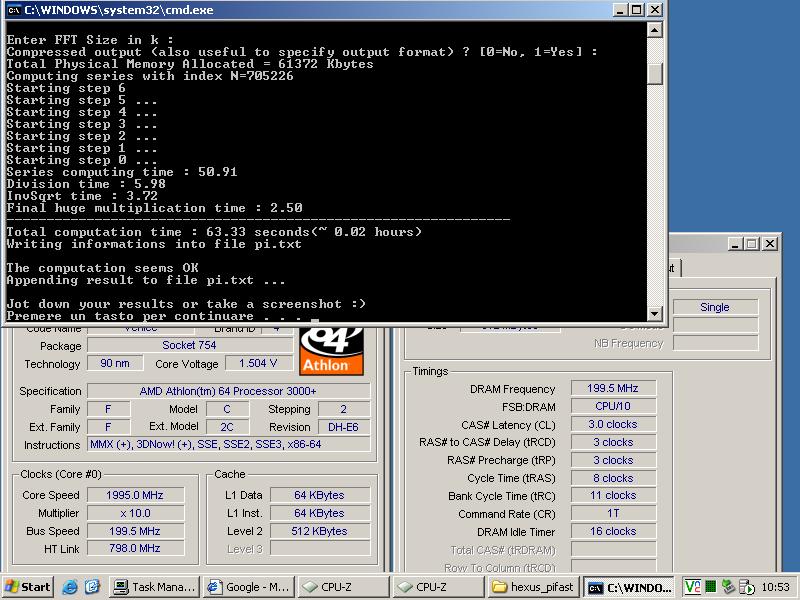Click the Multiplier value x 10.0
Image resolution: width=800 pixels, height=600 pixels.
(135, 513)
